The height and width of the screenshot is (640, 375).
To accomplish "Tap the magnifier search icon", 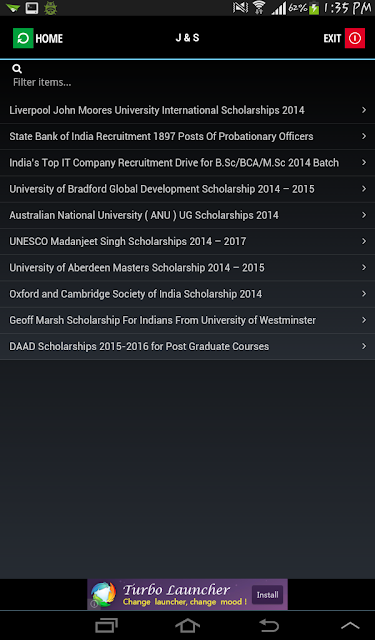I will tap(17, 69).
